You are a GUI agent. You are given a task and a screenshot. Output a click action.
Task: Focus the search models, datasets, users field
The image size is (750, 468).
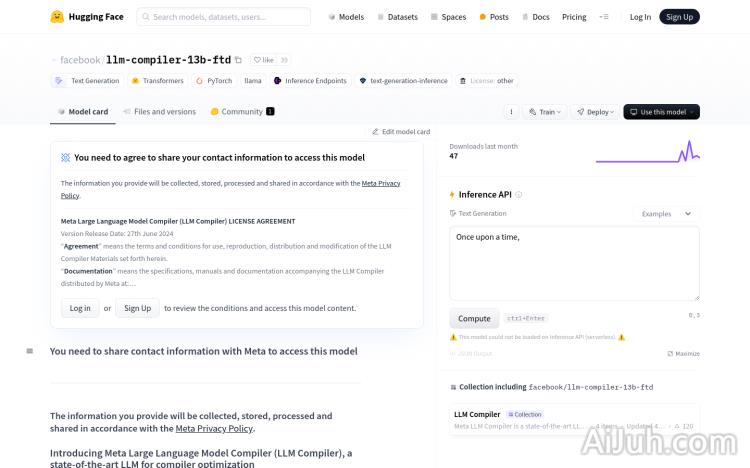(x=223, y=17)
